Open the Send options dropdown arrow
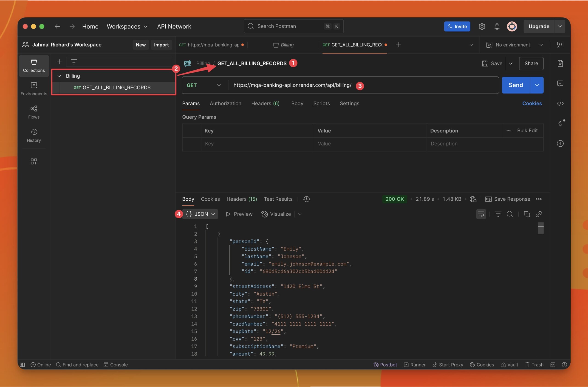 pyautogui.click(x=537, y=85)
